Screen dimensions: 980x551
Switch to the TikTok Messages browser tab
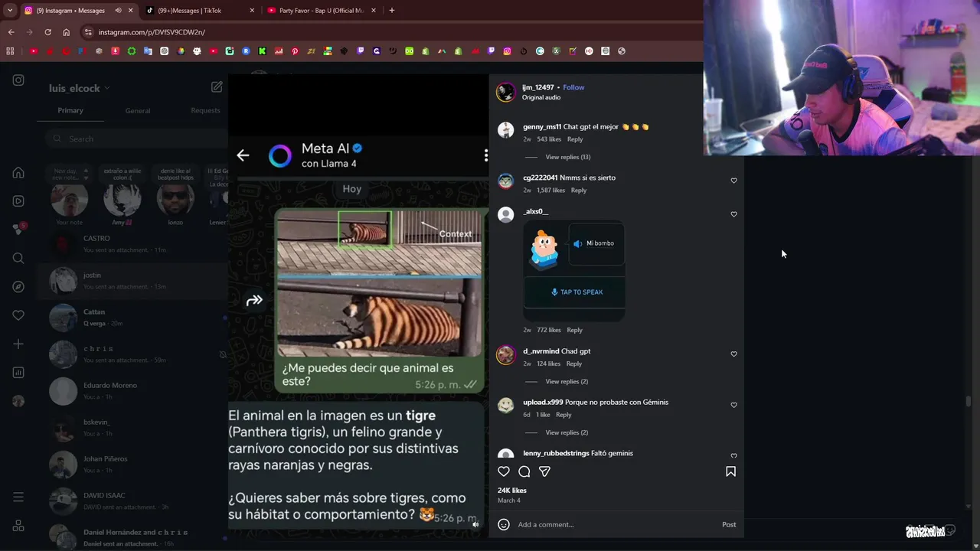click(199, 11)
